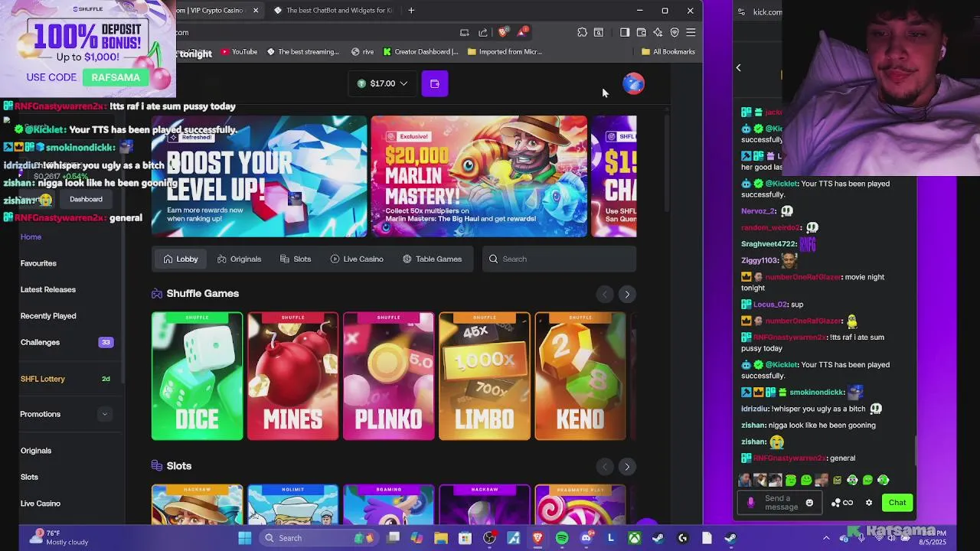Open Xbox app from the taskbar
The height and width of the screenshot is (551, 980).
pos(635,538)
